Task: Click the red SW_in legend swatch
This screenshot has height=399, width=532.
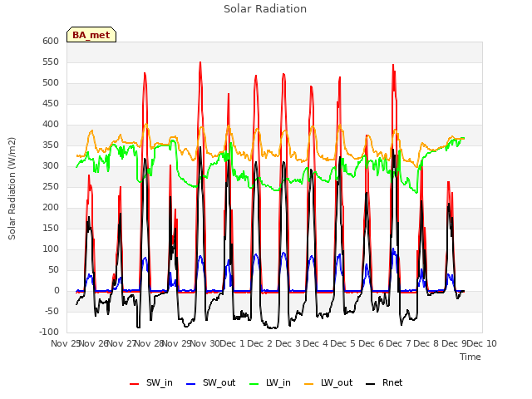Action: point(135,384)
